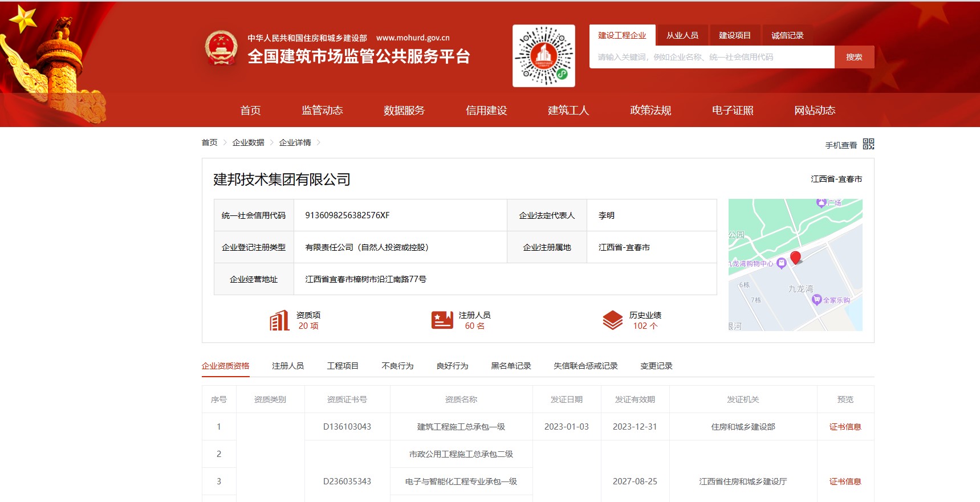The image size is (980, 502).
Task: Click the 手机查看 QR code icon
Action: click(868, 144)
